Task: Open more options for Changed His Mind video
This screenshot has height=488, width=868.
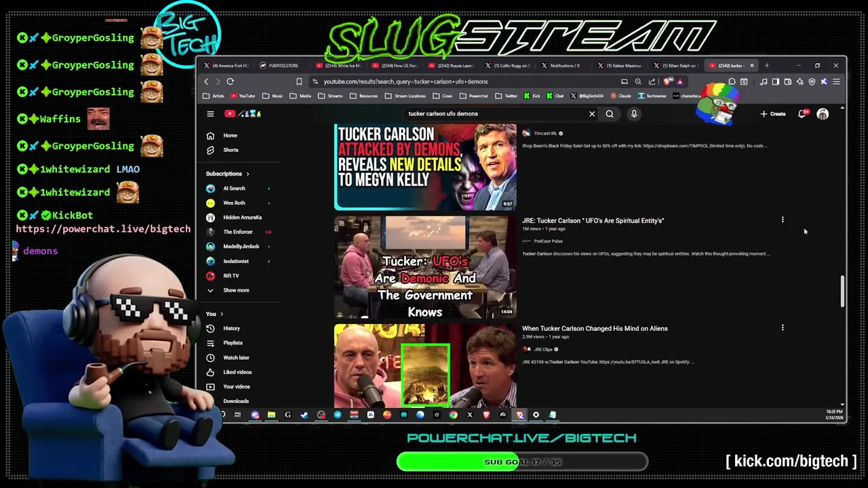Action: (783, 328)
